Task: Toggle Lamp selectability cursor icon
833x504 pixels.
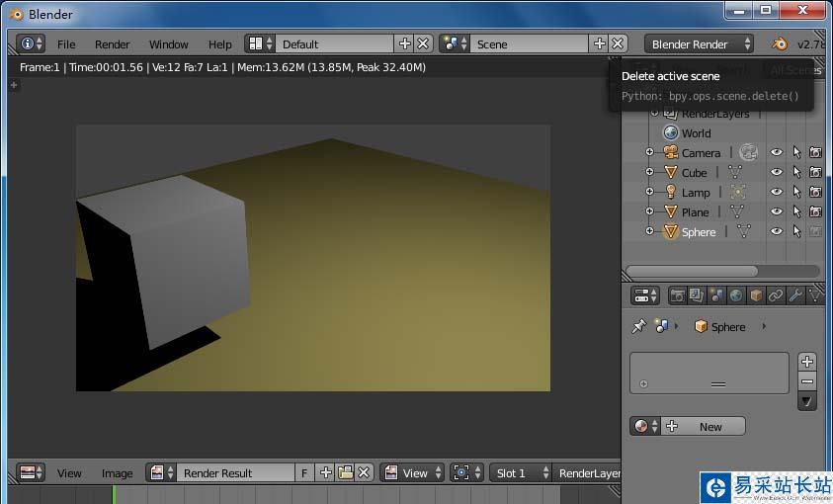Action: [x=796, y=192]
